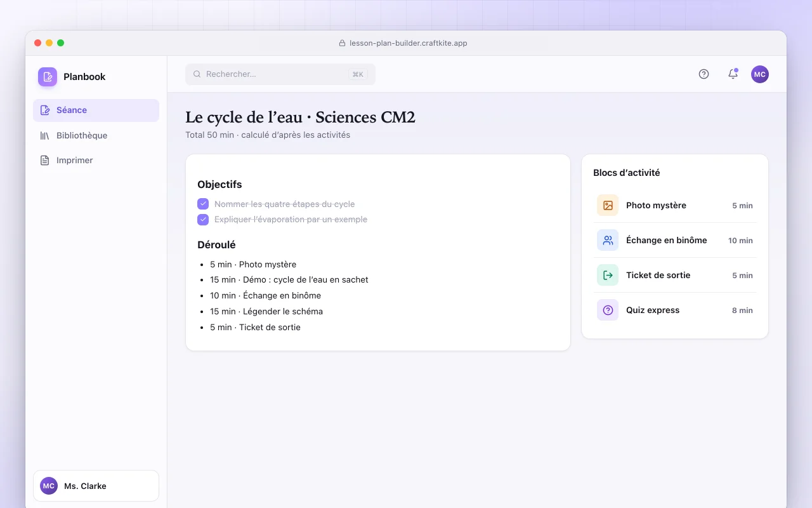Screen dimensions: 812x508
Task: Open the Ms. Clarke account card
Action: [96, 486]
